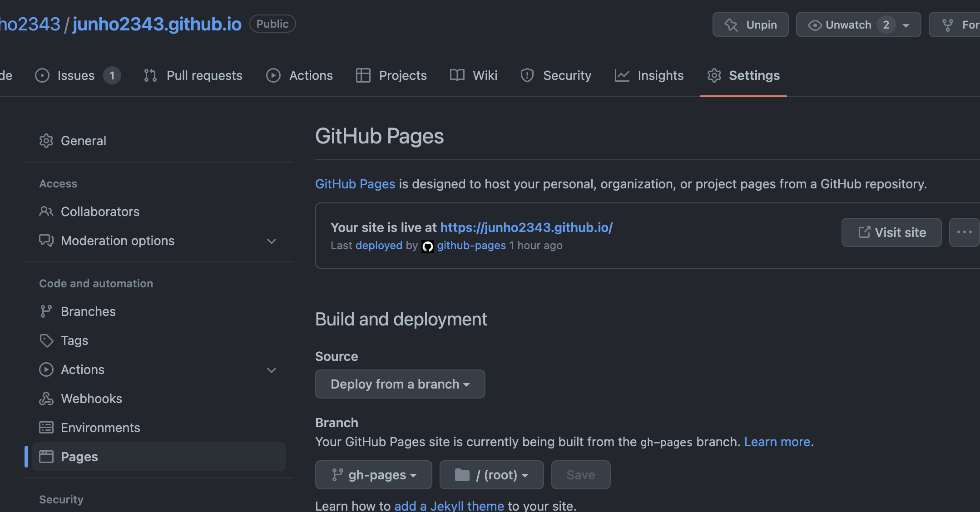
Task: Click the Branches git-branch icon
Action: click(x=46, y=311)
